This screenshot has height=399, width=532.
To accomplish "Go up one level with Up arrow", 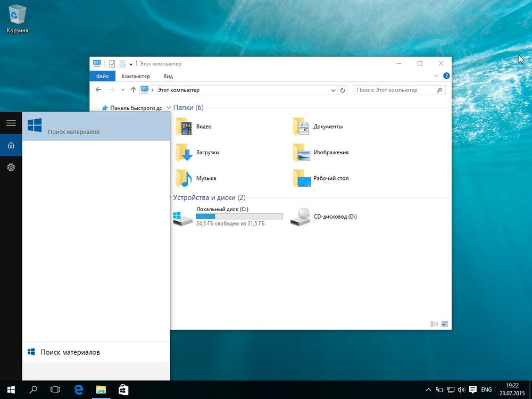I will coord(133,90).
